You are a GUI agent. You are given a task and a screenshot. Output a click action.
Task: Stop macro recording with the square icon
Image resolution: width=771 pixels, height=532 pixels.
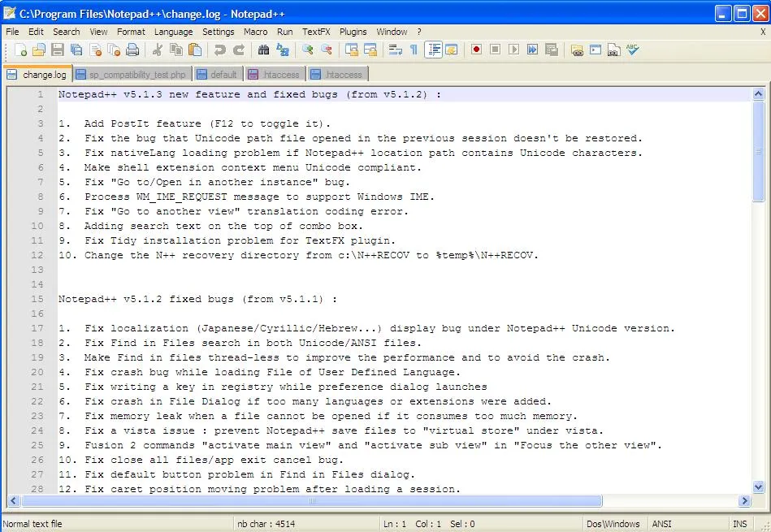click(495, 50)
